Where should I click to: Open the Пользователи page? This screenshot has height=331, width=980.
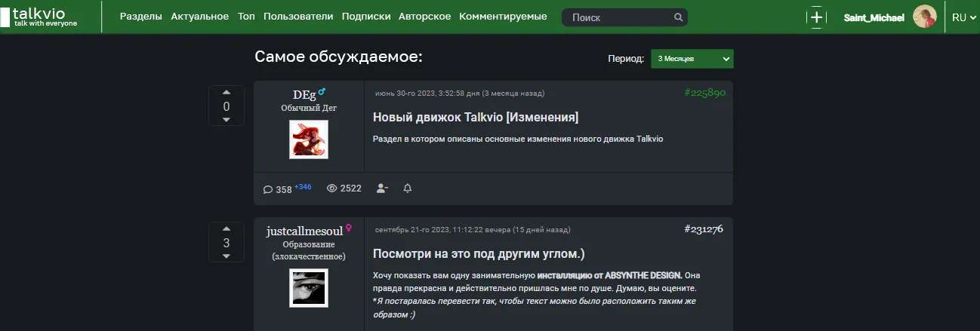point(298,17)
